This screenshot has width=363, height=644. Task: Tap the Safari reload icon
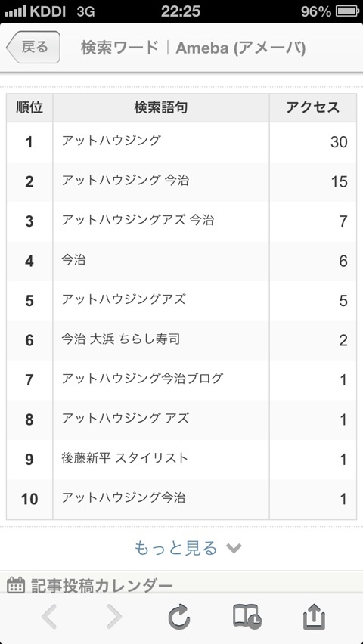(x=180, y=617)
